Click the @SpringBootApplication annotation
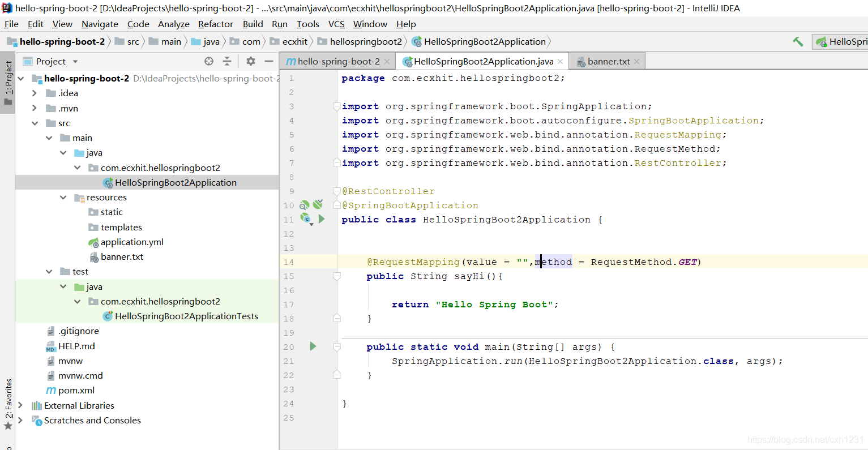The width and height of the screenshot is (868, 450). (410, 205)
